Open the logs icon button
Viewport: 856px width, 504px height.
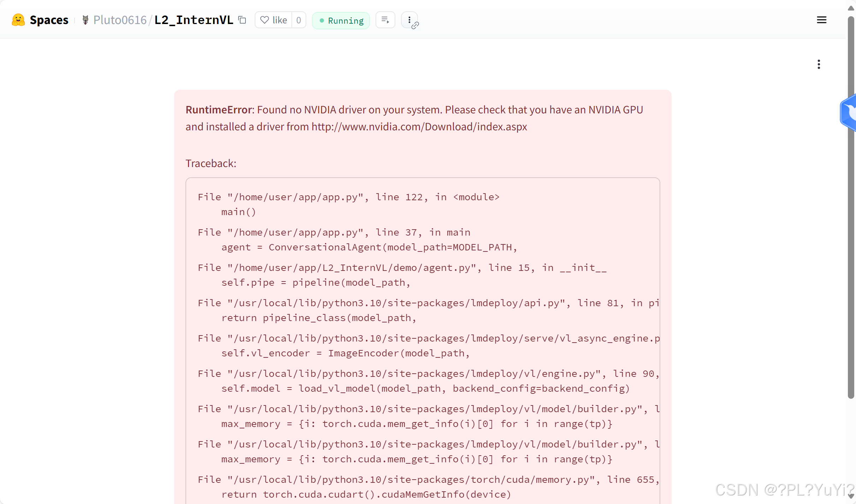click(x=385, y=20)
